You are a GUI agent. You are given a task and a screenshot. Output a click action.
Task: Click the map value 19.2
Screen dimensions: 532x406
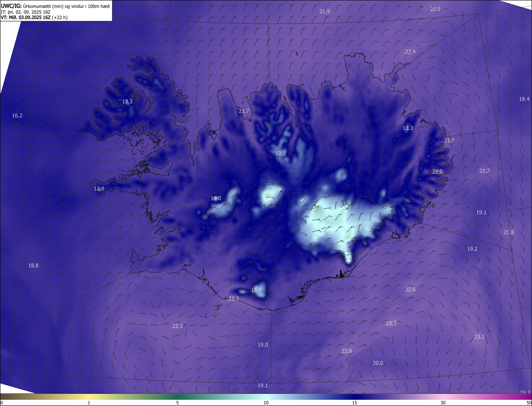[472, 249]
